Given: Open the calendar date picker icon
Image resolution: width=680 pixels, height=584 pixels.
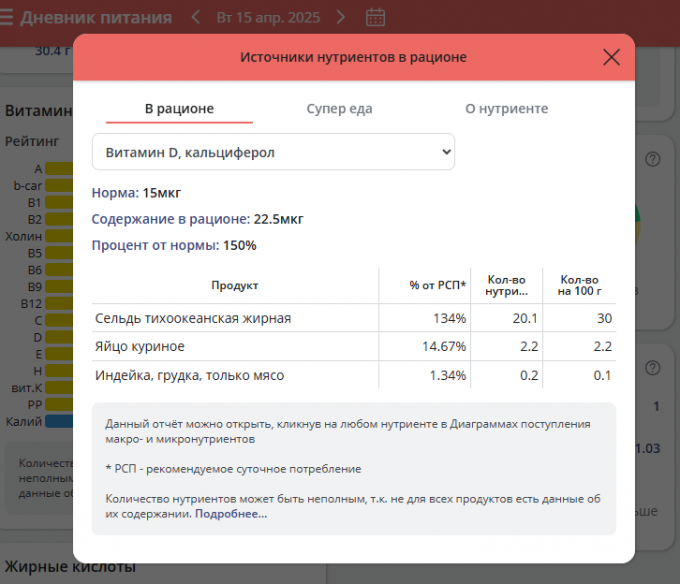Looking at the screenshot, I should click(x=376, y=17).
